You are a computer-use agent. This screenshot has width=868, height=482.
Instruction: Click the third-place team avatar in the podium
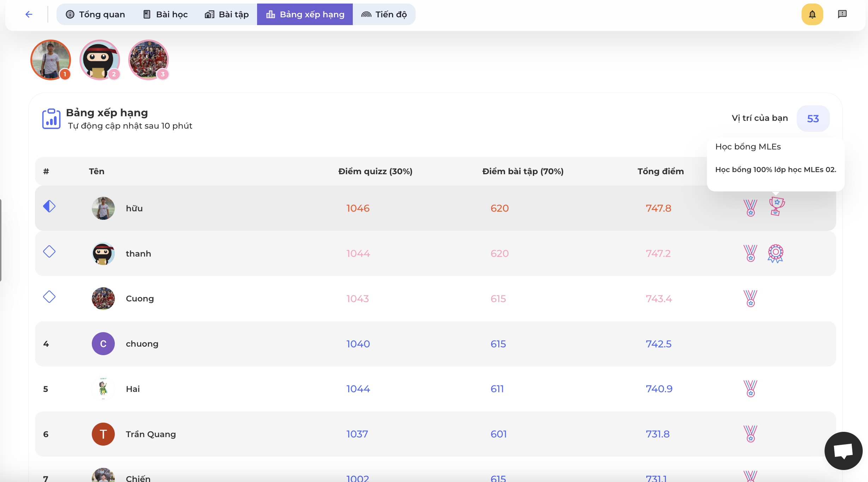148,60
